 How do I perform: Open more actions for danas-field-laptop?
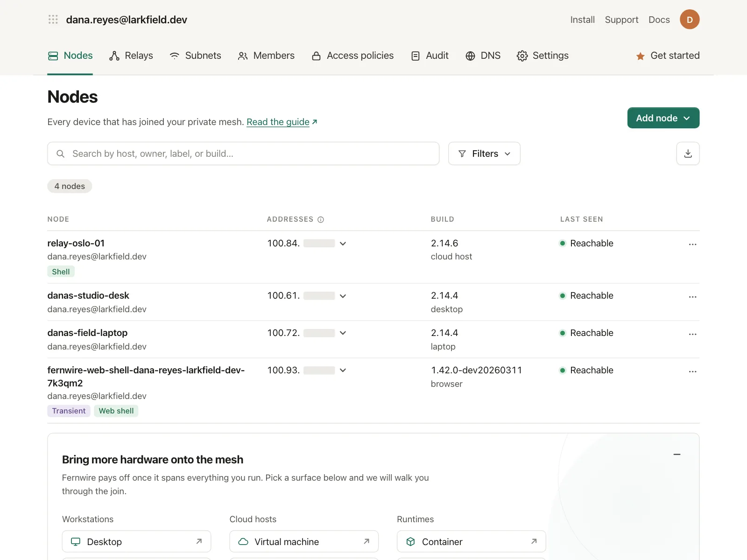click(692, 334)
